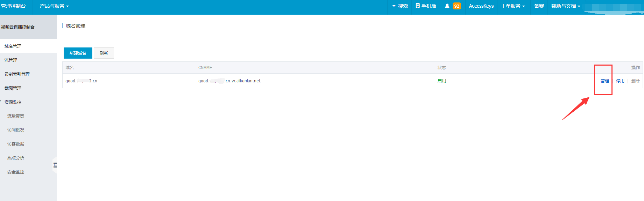Viewport: 644px width, 201px height.
Task: Collapse the 资源监控 sidebar section
Action: coord(13,102)
